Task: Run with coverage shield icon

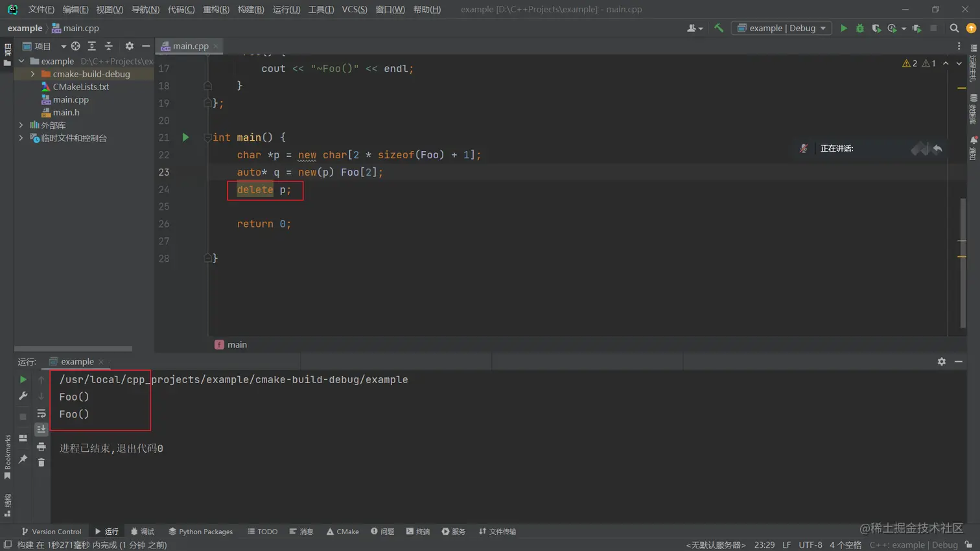Action: coord(876,28)
